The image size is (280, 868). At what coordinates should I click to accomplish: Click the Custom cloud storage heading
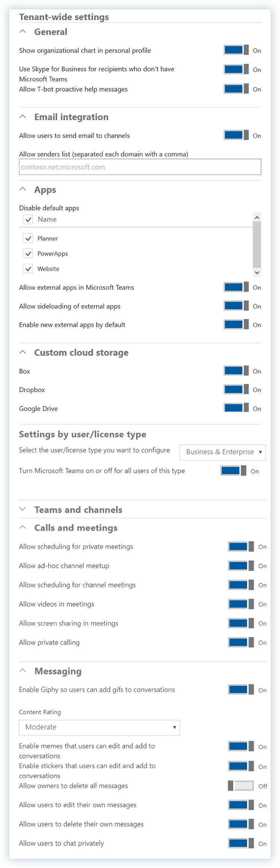[81, 353]
